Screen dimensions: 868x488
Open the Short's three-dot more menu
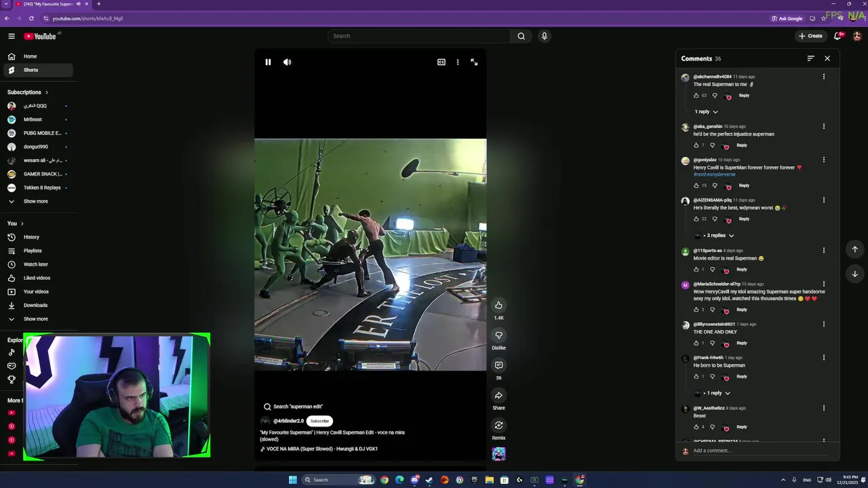click(458, 62)
